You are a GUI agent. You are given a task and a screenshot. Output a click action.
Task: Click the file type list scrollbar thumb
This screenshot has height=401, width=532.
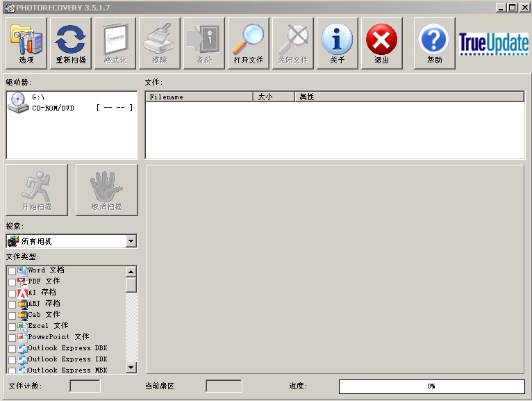point(131,285)
